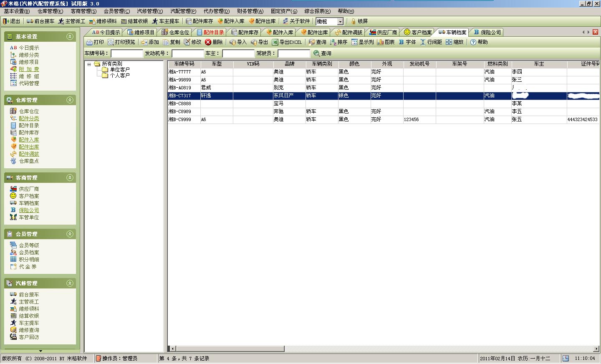Click the 修改 edit record button
Screen dimensions: 601x364
tap(193, 42)
